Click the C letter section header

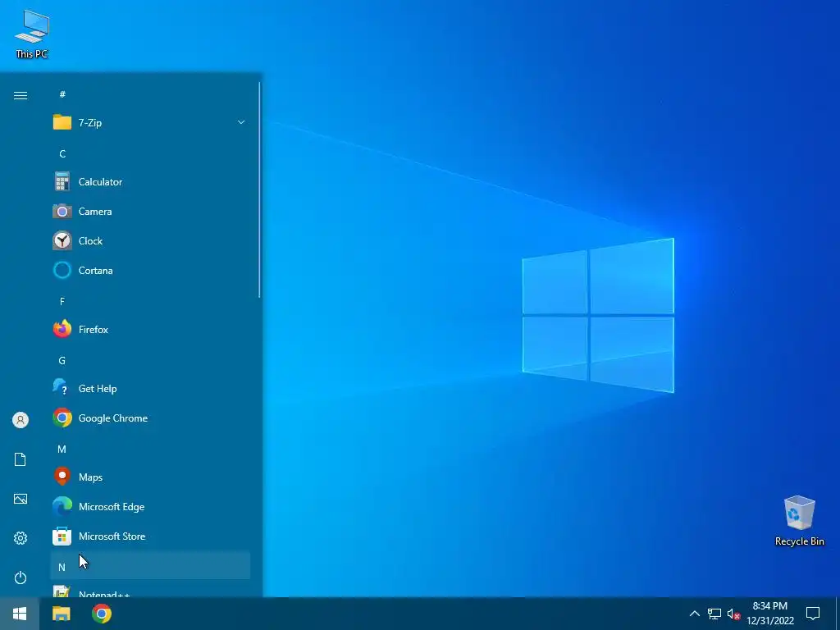(x=150, y=153)
